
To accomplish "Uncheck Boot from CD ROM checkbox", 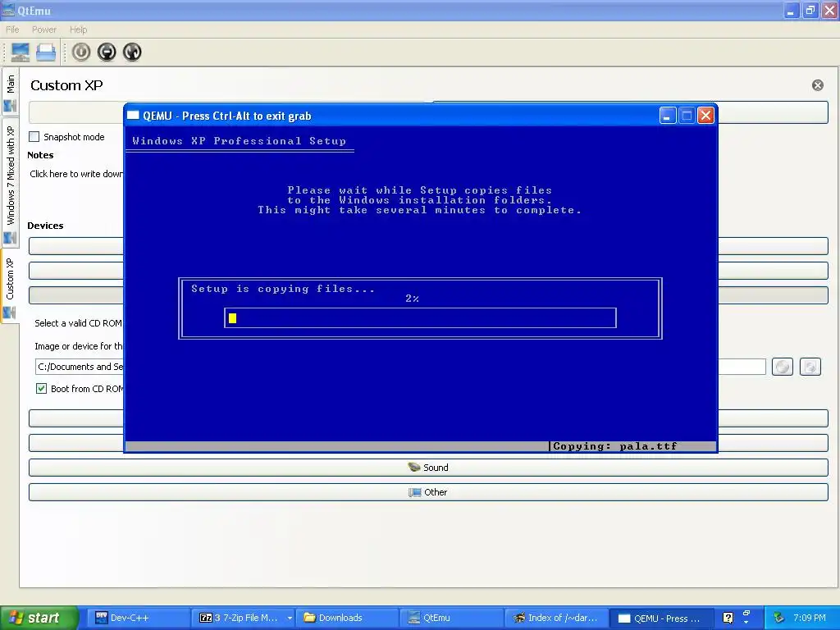I will click(41, 388).
